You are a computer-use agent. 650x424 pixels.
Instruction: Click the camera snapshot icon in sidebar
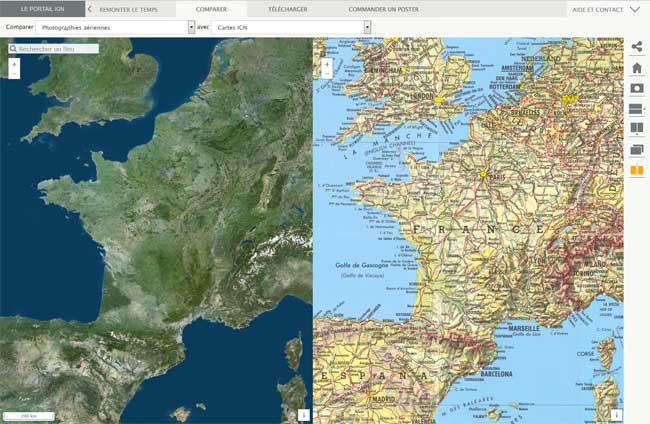pyautogui.click(x=637, y=88)
